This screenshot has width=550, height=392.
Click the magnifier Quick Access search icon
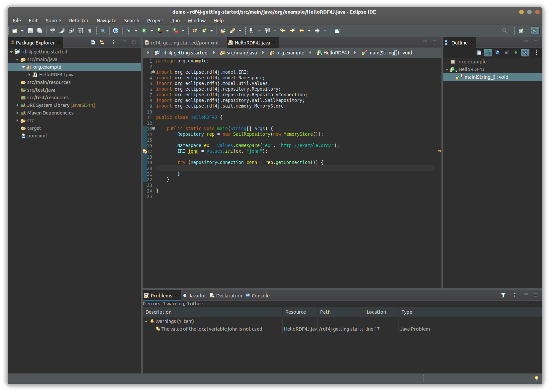(504, 31)
